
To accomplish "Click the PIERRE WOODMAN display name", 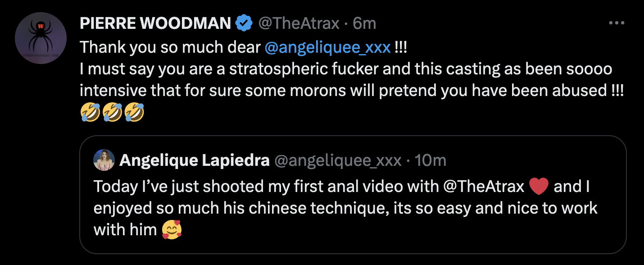I will (x=155, y=23).
